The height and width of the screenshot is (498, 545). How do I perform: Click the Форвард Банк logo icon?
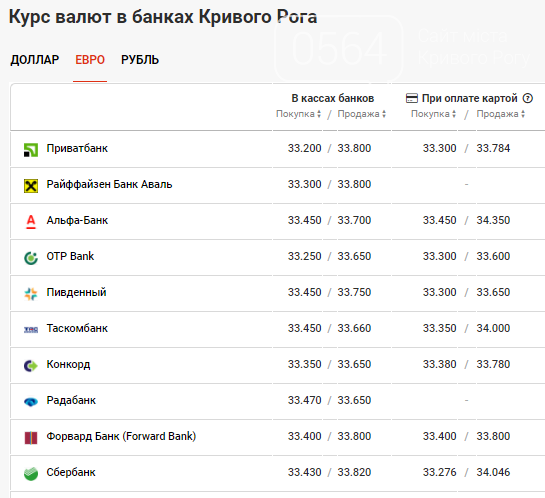coord(31,438)
